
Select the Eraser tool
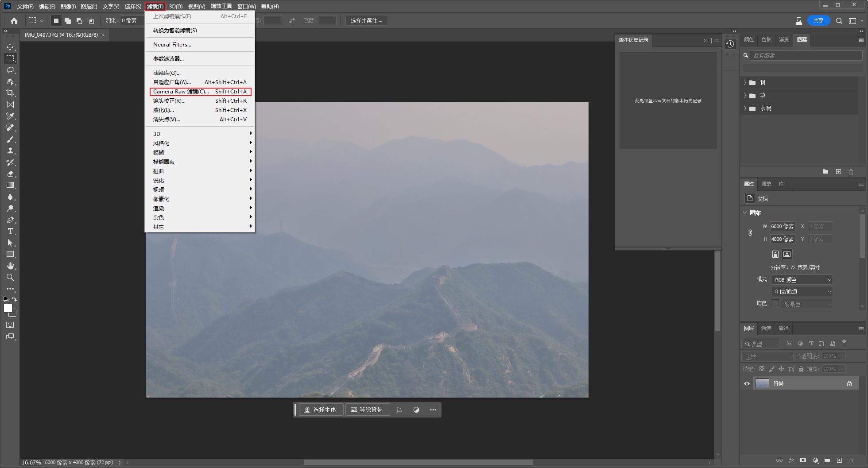10,174
